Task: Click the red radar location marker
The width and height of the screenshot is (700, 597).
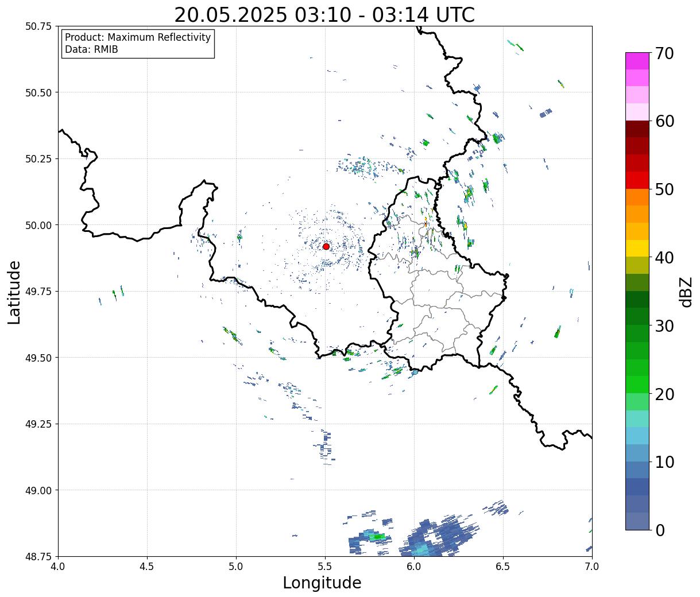Action: click(326, 246)
